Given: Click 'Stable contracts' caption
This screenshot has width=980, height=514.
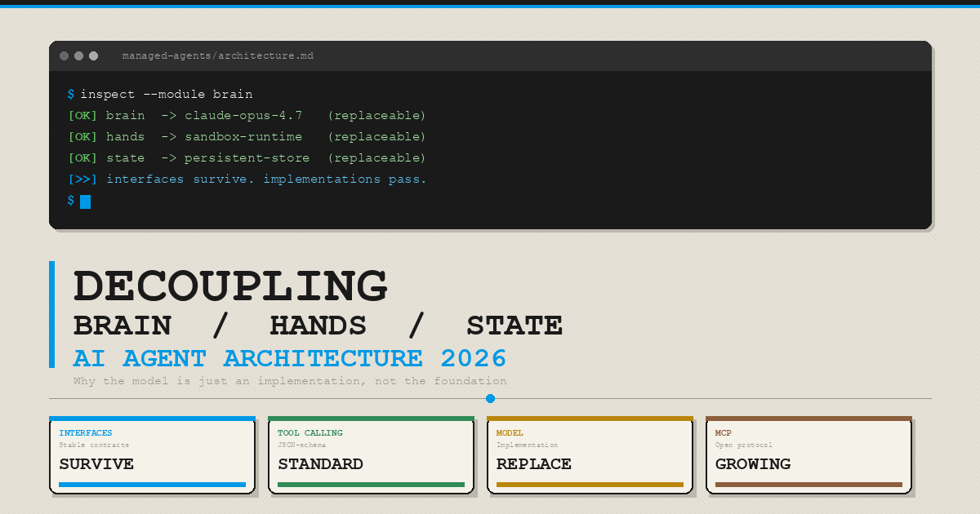Looking at the screenshot, I should coord(94,445).
